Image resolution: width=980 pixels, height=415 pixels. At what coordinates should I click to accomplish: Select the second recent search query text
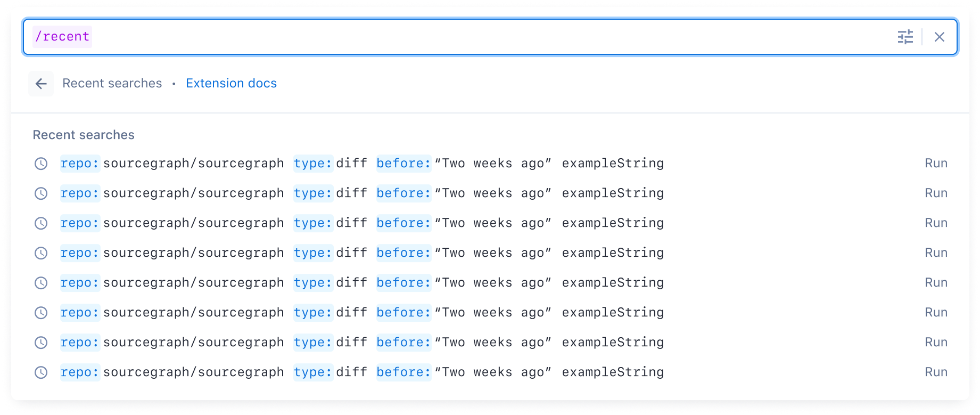[362, 193]
